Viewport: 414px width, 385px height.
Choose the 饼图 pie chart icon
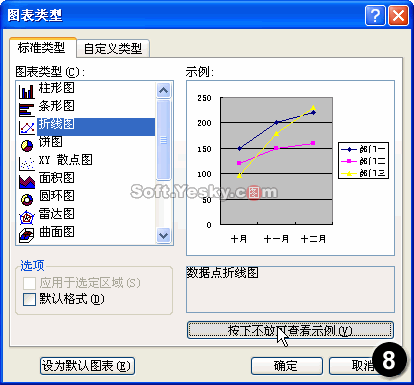(27, 145)
